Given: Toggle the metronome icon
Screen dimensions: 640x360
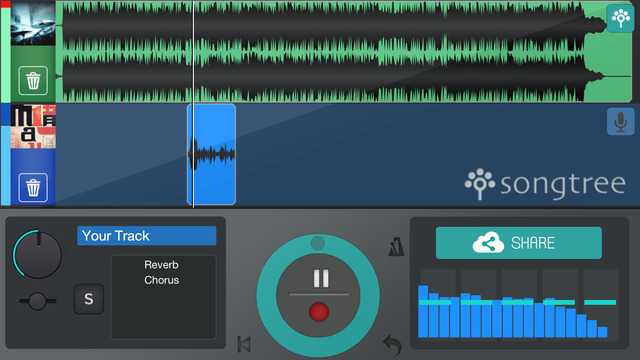Looking at the screenshot, I should click(x=396, y=246).
